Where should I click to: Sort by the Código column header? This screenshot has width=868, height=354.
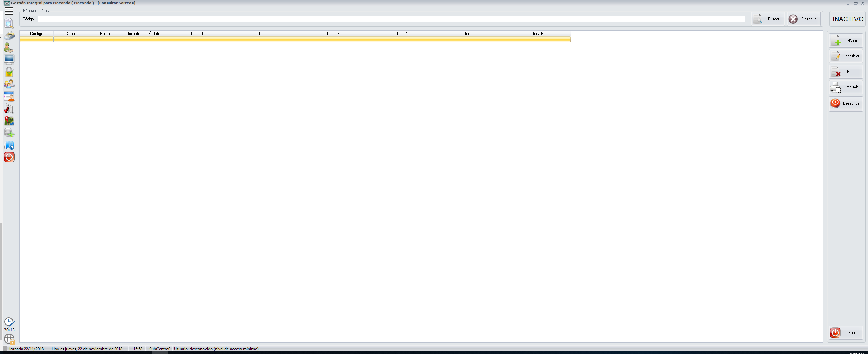click(x=37, y=34)
